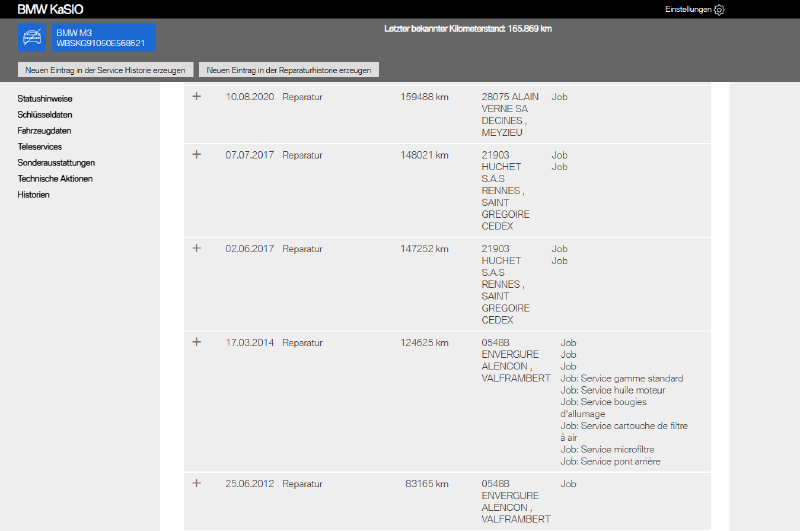Click date 07.07.2017

249,155
